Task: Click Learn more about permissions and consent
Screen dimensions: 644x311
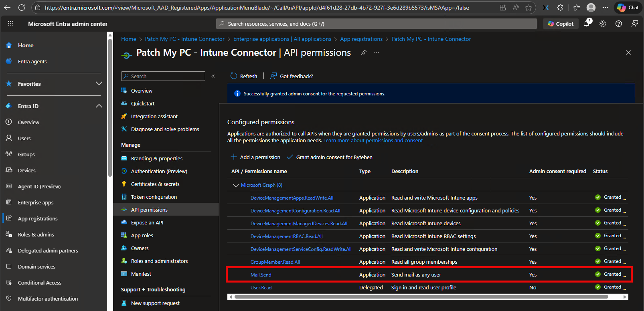Action: pyautogui.click(x=373, y=141)
